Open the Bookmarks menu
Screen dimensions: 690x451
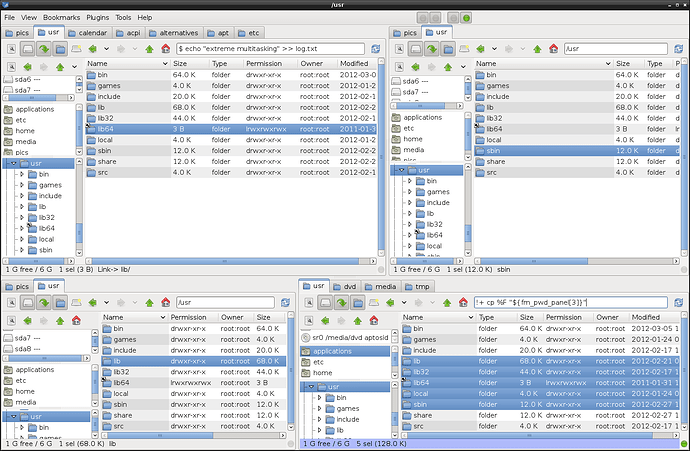(62, 18)
